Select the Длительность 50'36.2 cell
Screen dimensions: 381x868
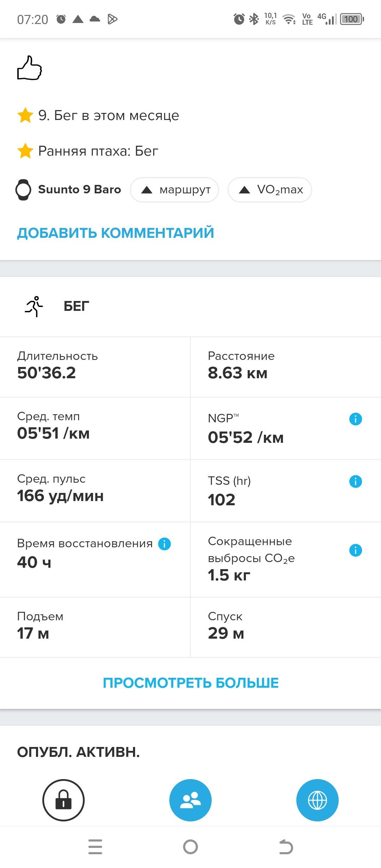(x=95, y=367)
